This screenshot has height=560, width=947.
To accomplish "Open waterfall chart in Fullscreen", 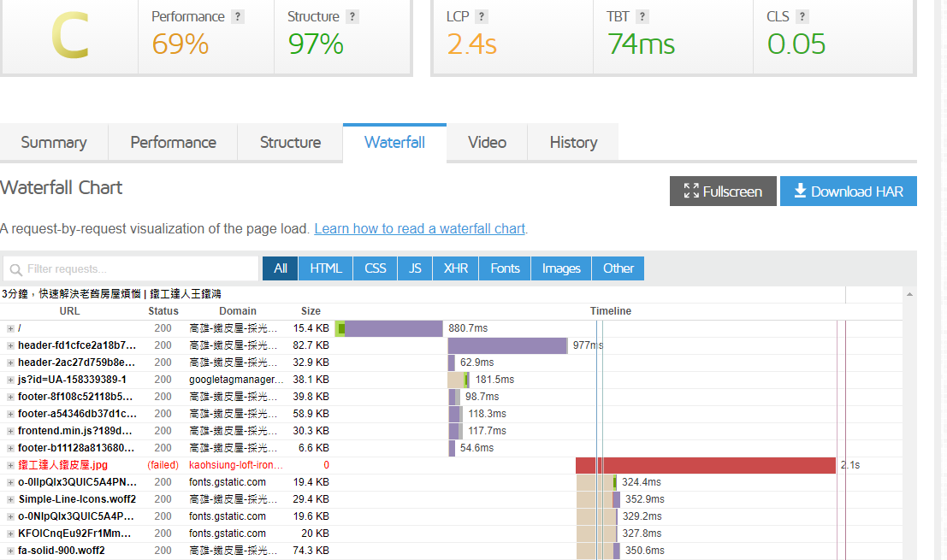I will click(x=723, y=192).
